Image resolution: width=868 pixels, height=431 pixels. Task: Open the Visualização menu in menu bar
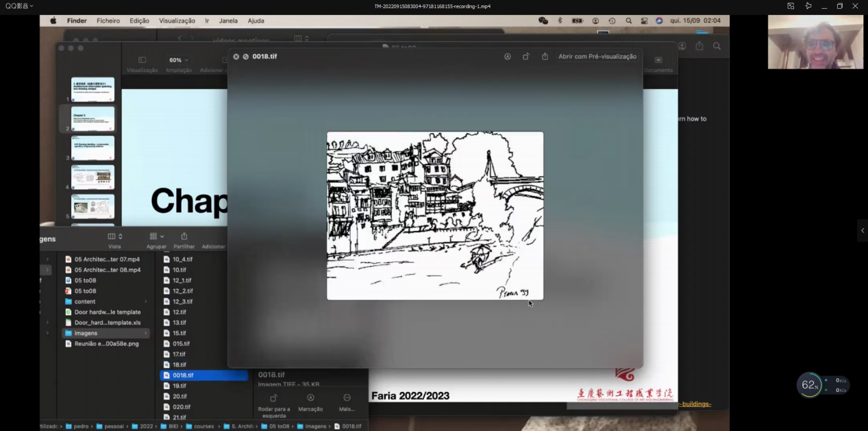coord(177,21)
